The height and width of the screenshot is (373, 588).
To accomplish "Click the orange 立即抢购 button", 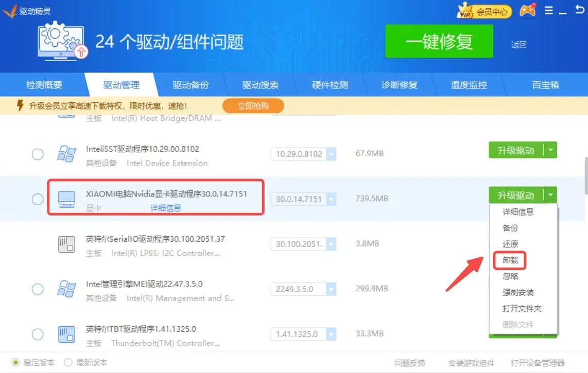I will tap(253, 106).
